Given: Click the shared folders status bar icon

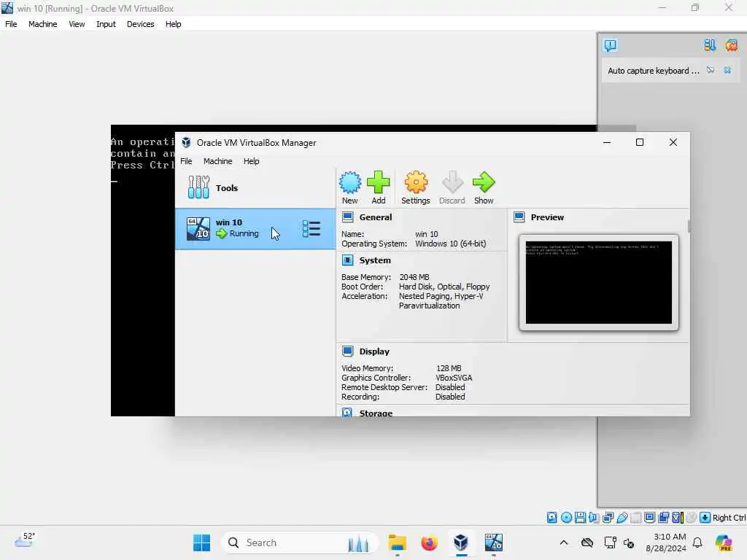Looking at the screenshot, I should point(636,518).
